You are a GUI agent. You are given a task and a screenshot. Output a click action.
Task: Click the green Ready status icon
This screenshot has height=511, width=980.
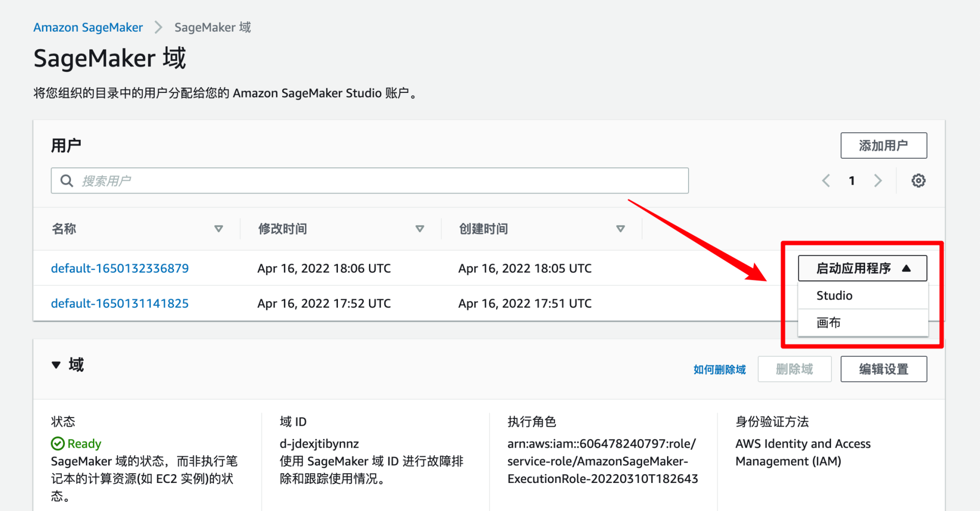tap(58, 444)
